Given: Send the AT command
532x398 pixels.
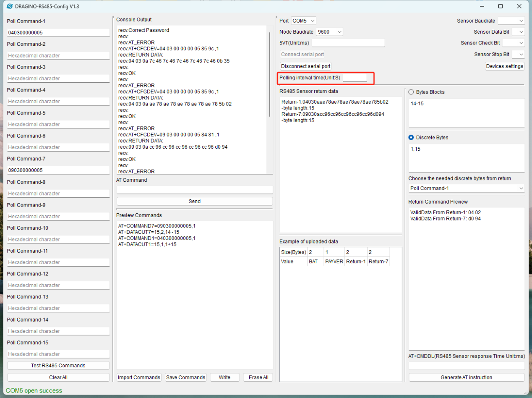Looking at the screenshot, I should coord(195,201).
